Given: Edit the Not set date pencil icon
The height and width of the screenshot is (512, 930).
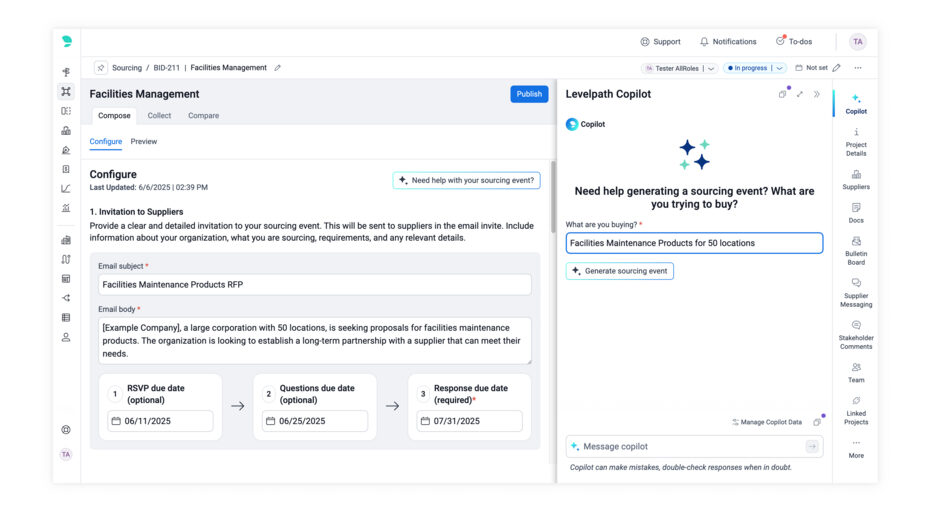Looking at the screenshot, I should tap(837, 68).
